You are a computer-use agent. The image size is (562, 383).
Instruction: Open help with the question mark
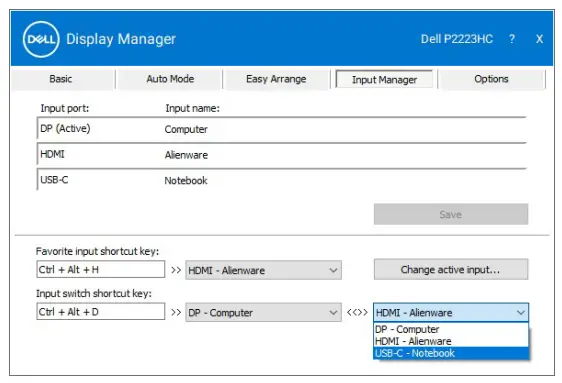(512, 39)
